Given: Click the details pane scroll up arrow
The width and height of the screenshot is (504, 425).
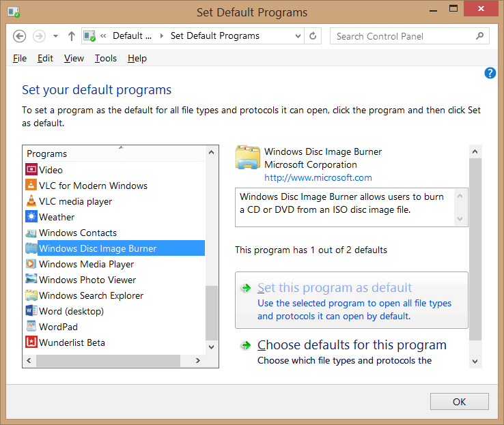Looking at the screenshot, I should 475,151.
